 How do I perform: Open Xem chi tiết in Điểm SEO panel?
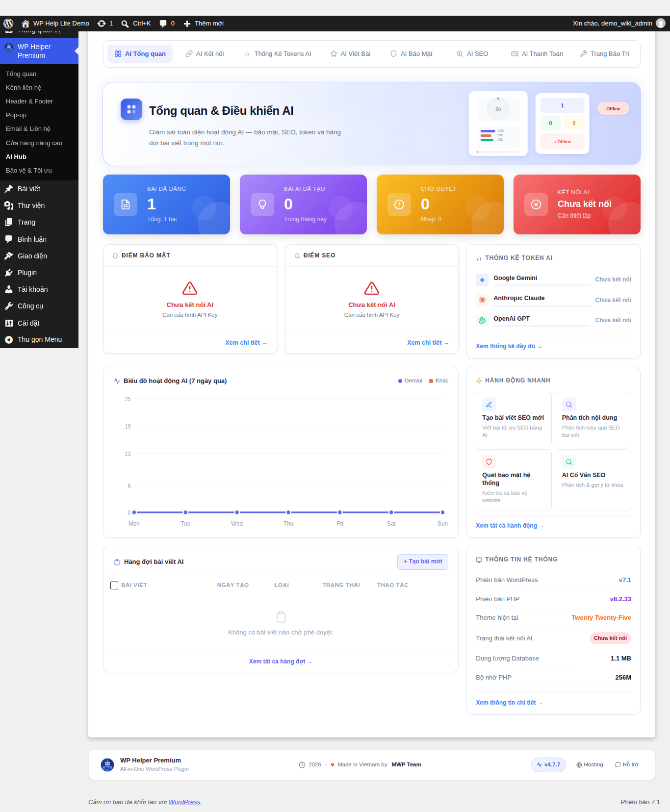428,343
